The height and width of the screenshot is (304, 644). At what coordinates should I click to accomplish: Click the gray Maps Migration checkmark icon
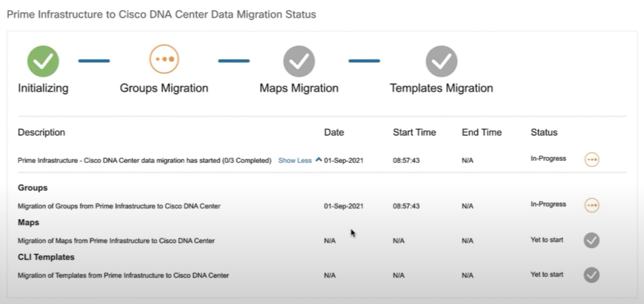[x=299, y=61]
